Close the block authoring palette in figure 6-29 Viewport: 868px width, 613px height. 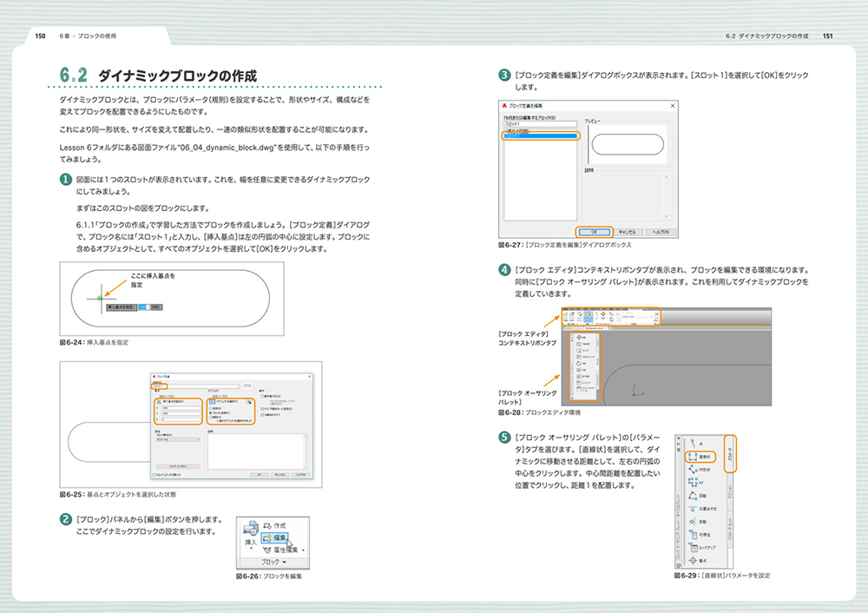tap(679, 438)
